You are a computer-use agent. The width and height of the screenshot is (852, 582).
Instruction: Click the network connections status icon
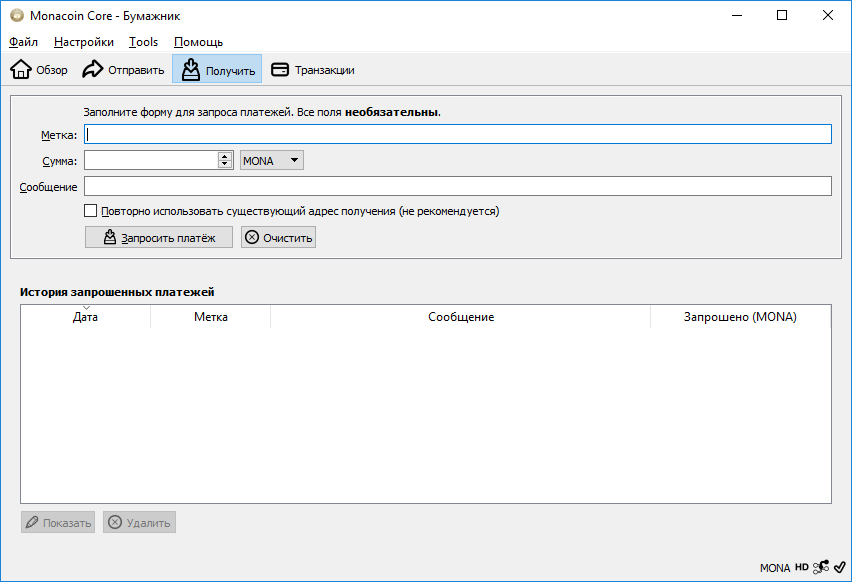820,567
